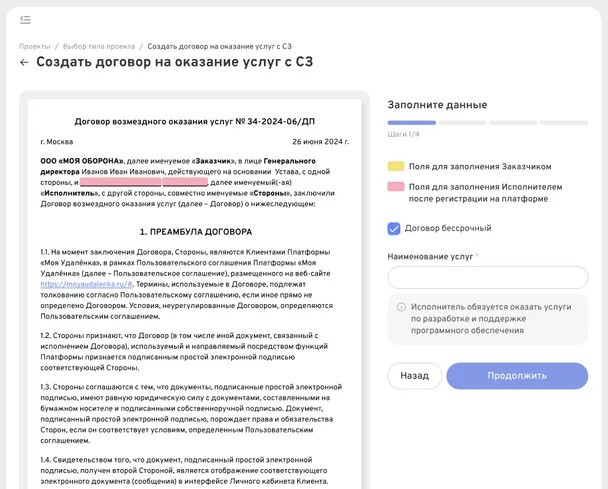Click paragraph 1.2 of the contract
The width and height of the screenshot is (608, 489).
pos(184,351)
